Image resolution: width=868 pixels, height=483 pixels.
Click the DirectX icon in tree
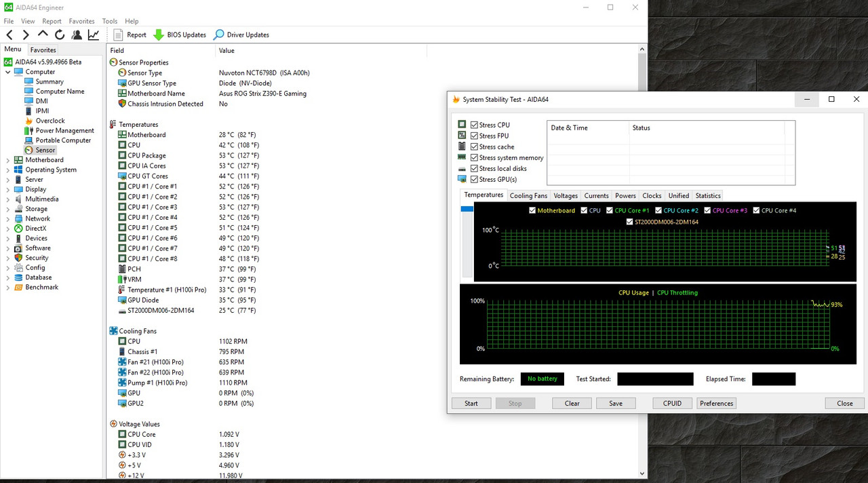(x=18, y=229)
